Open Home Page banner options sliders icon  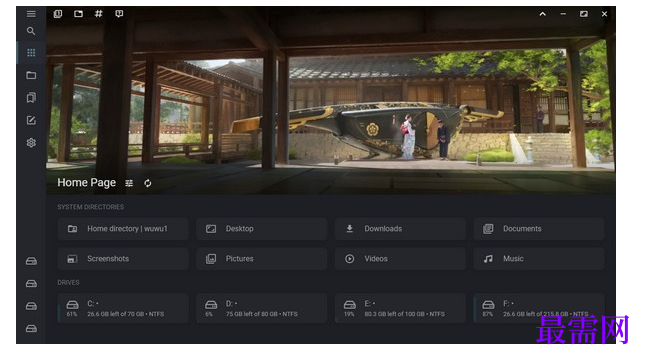[129, 183]
